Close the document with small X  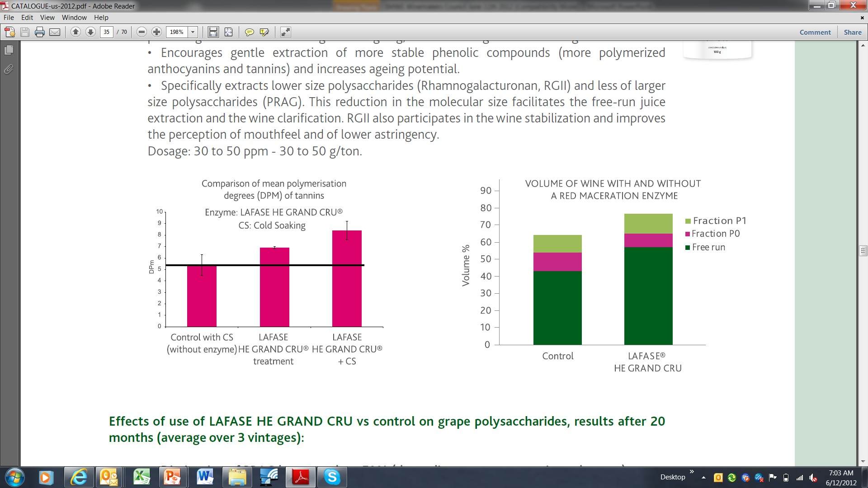pos(862,18)
